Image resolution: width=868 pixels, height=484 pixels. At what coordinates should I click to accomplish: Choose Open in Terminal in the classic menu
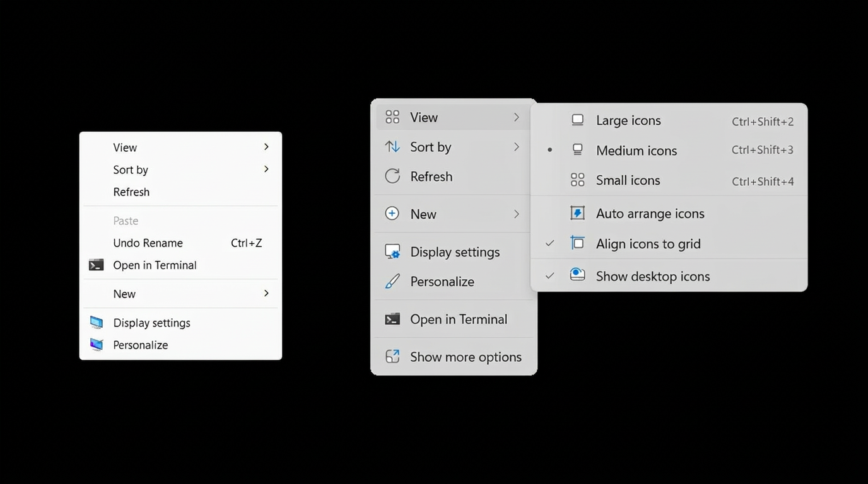(180, 265)
